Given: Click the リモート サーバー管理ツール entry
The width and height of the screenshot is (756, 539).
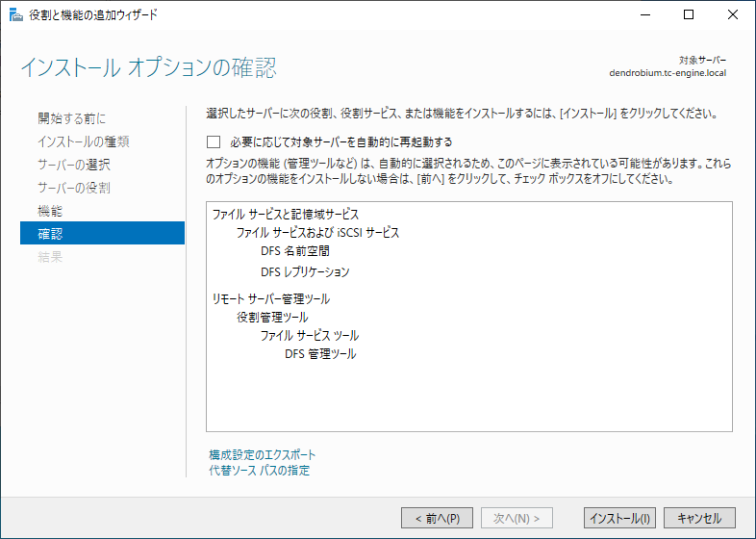Looking at the screenshot, I should [x=271, y=298].
